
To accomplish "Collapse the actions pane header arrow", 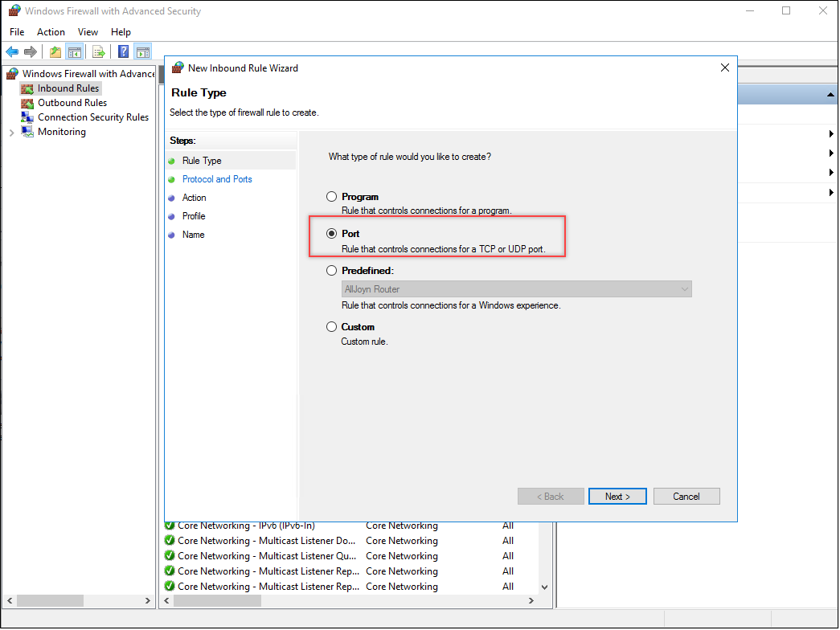I will coord(830,95).
